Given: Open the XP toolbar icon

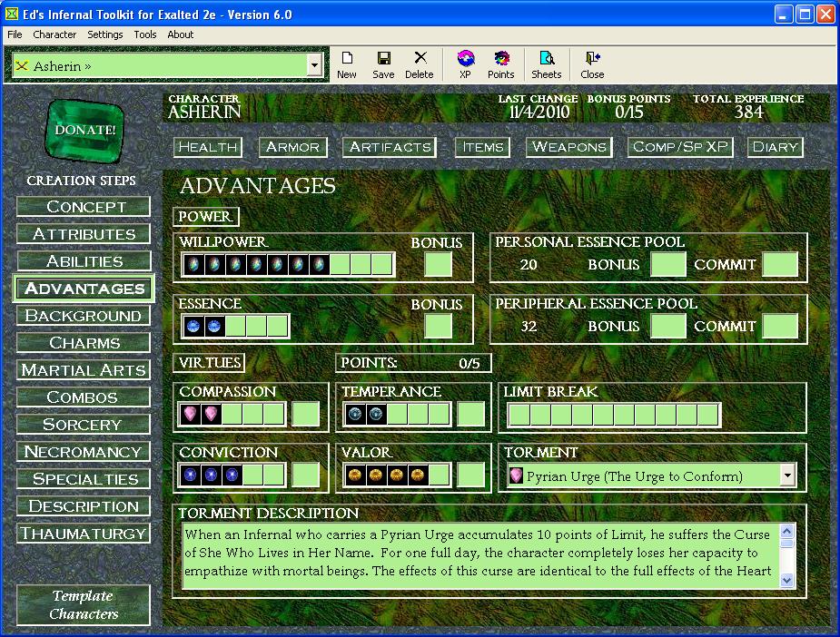Looking at the screenshot, I should (465, 64).
